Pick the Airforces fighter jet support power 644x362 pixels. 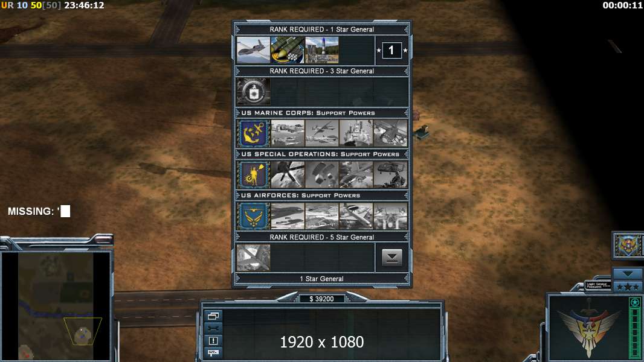pos(391,216)
